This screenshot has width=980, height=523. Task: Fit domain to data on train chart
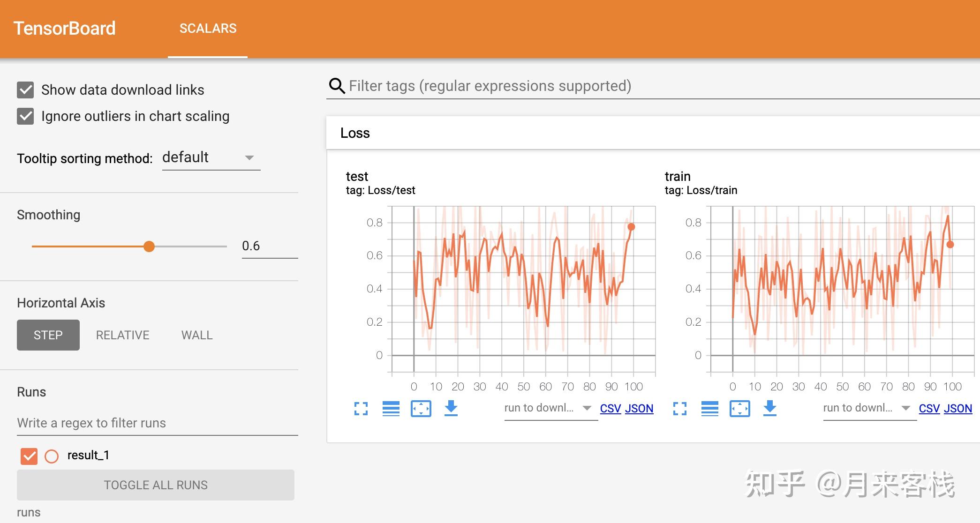739,409
